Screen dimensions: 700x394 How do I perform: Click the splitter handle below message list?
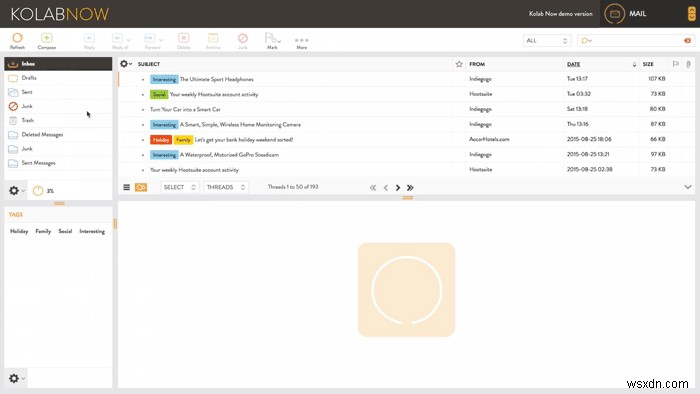point(407,198)
